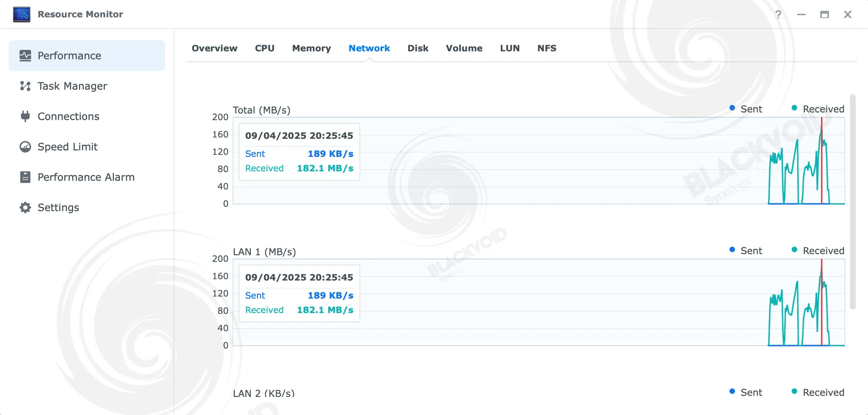Click the Speed Limit gauge icon

25,147
